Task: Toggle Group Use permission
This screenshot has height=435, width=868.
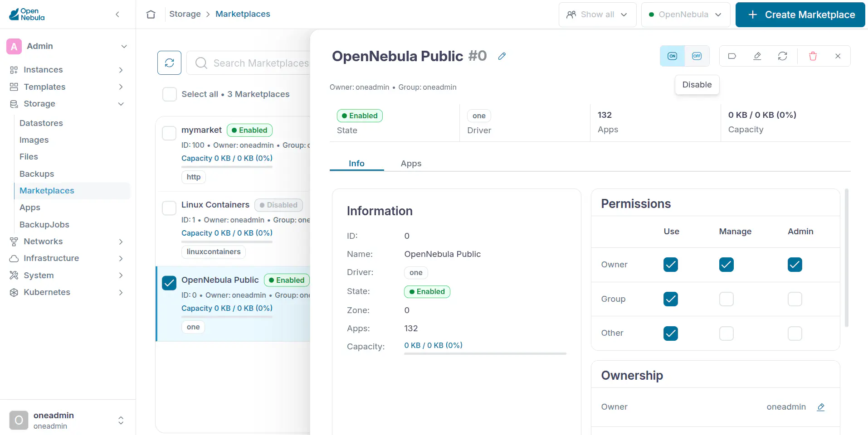Action: (x=670, y=299)
